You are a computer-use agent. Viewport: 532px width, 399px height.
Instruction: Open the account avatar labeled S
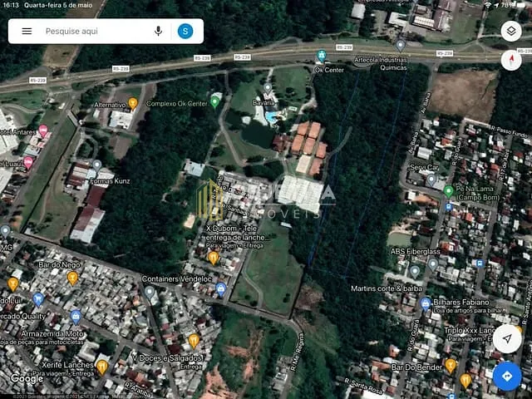point(185,32)
